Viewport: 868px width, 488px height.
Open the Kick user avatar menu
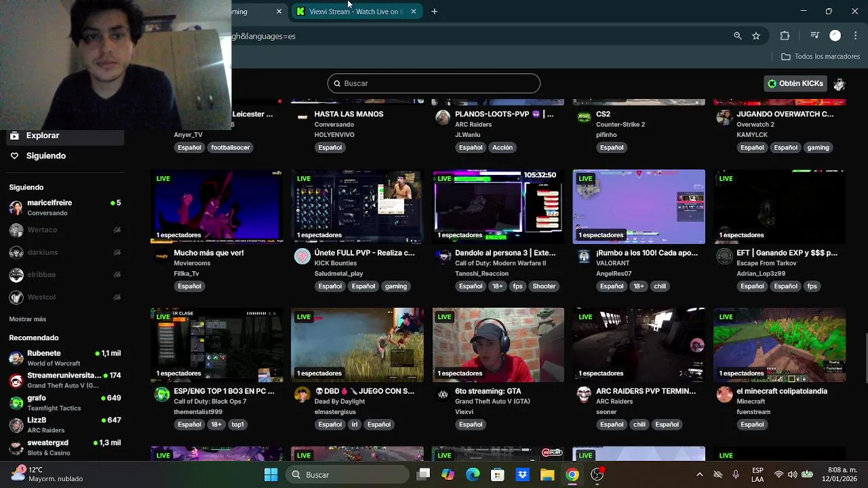coord(840,84)
